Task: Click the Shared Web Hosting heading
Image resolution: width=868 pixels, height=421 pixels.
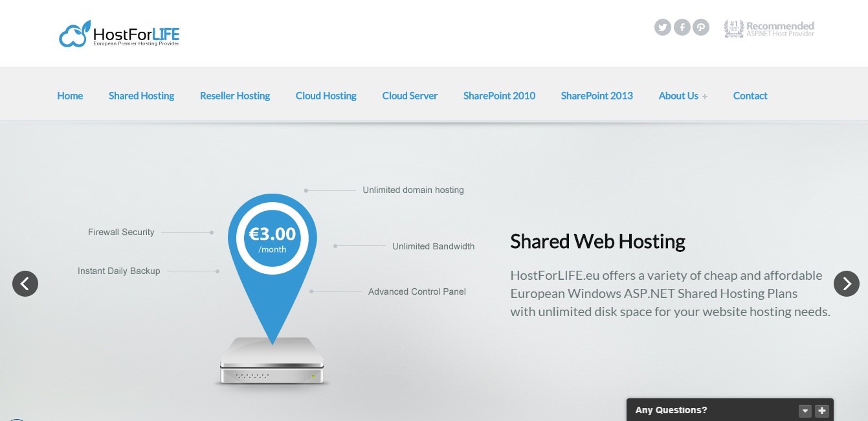Action: click(597, 242)
